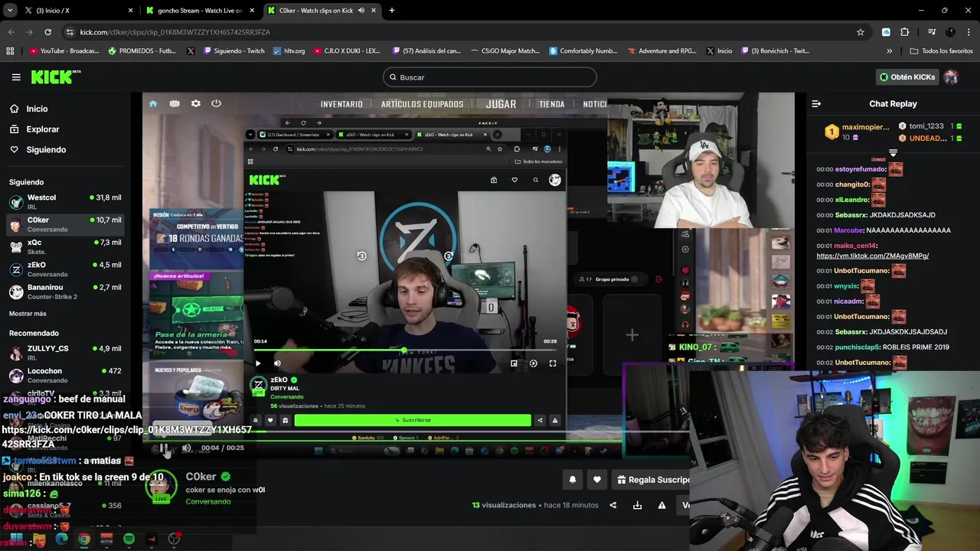
Task: Download the clip
Action: pyautogui.click(x=637, y=505)
